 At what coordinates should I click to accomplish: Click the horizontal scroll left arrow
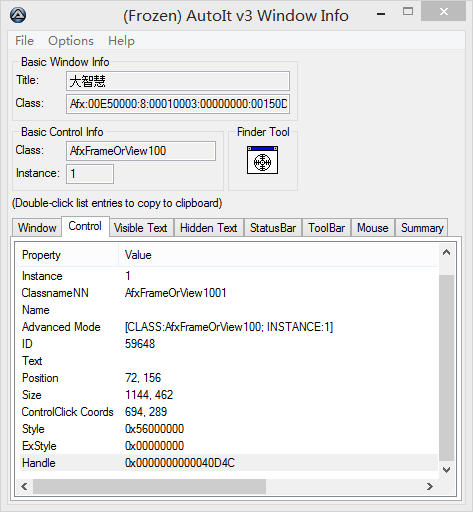pos(24,486)
